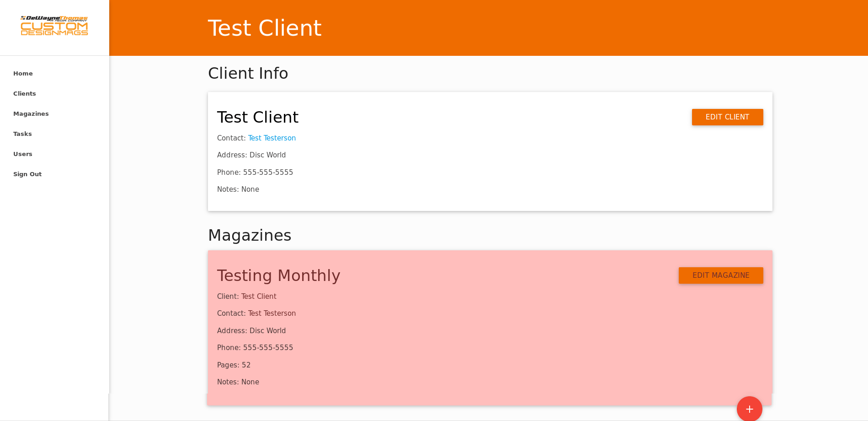Click the Pages: 52 line
This screenshot has width=868, height=421.
pos(234,365)
